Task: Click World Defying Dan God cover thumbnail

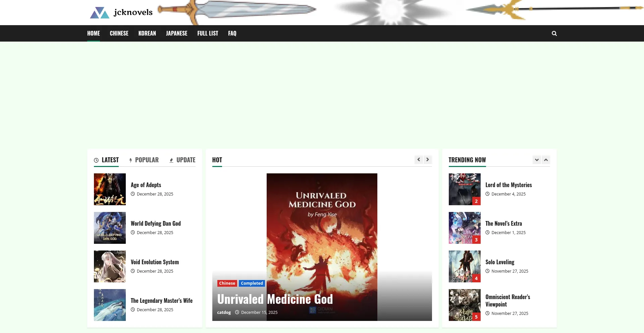Action: point(110,228)
